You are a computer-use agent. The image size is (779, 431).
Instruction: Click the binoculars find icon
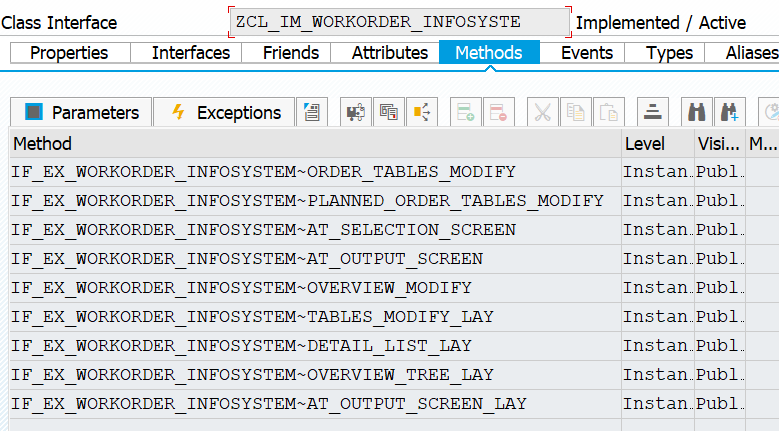click(697, 112)
